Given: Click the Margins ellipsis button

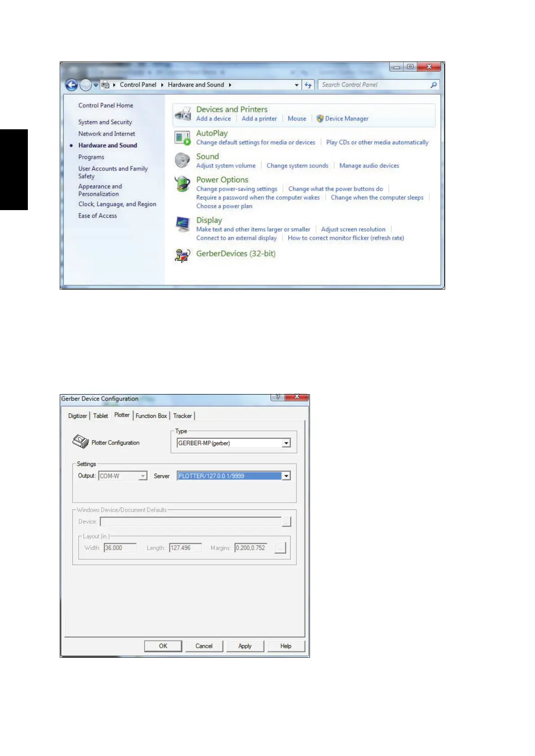Looking at the screenshot, I should [x=280, y=548].
